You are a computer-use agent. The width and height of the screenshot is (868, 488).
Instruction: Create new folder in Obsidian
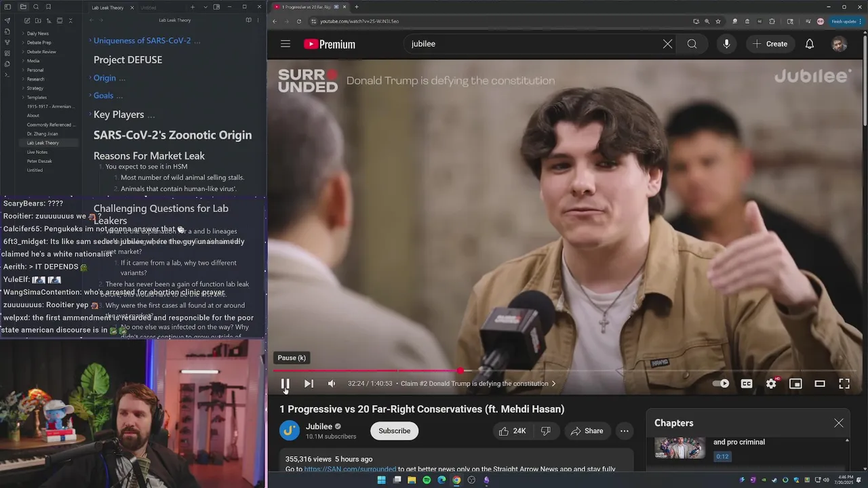(37, 21)
